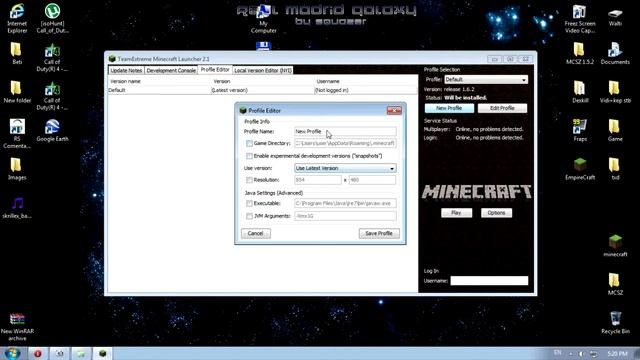The height and width of the screenshot is (360, 640).
Task: Tick the Resolution checkbox
Action: [x=249, y=180]
